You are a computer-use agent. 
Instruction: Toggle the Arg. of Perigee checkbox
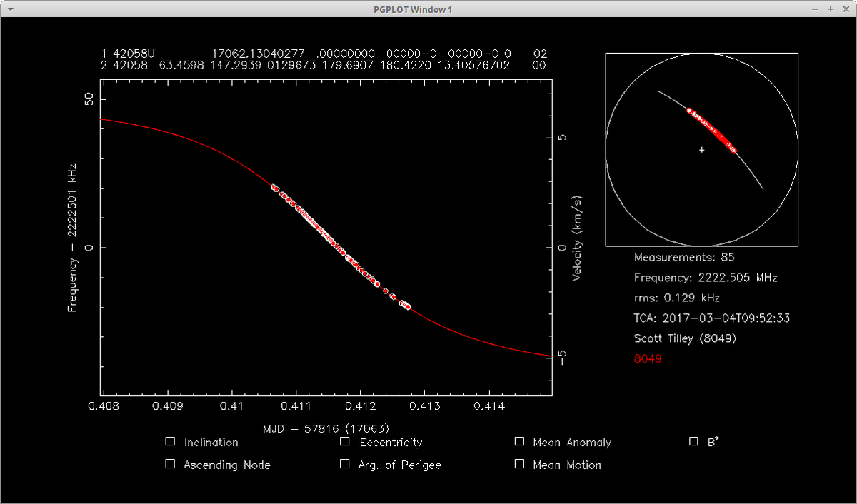click(x=345, y=464)
